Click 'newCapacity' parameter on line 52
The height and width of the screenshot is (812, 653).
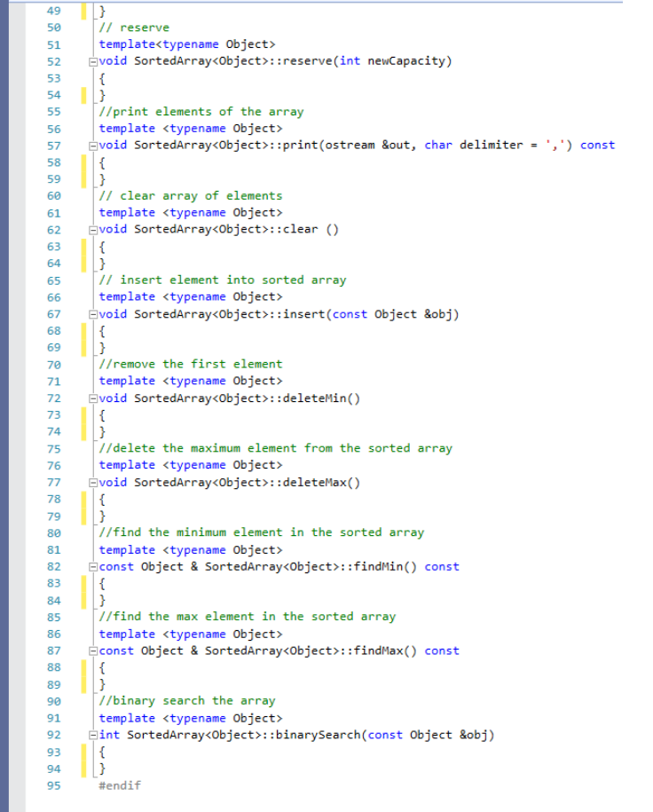click(406, 61)
